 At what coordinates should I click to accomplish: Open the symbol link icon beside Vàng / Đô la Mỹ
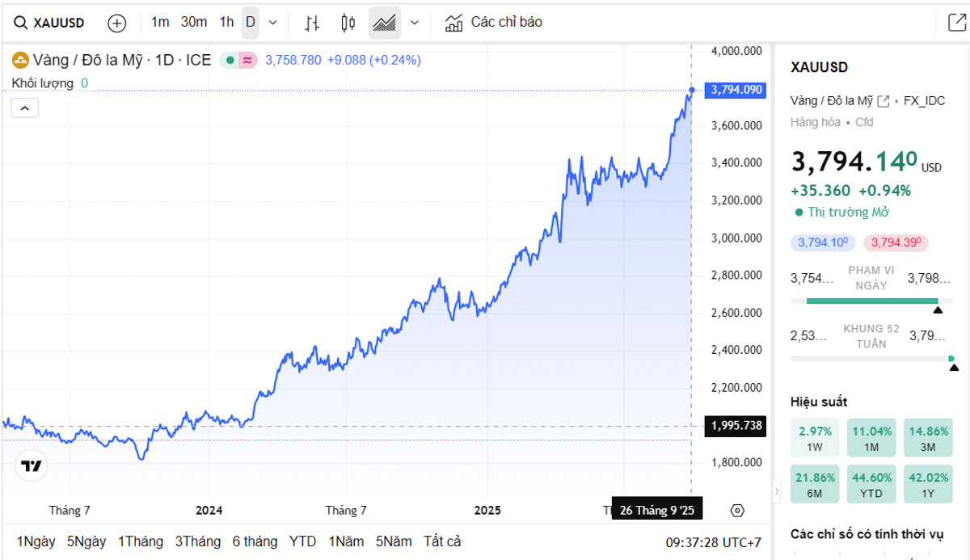click(x=884, y=101)
